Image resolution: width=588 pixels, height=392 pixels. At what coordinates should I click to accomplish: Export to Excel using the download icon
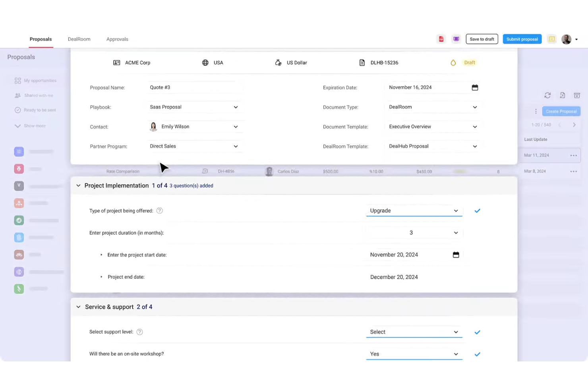click(563, 95)
